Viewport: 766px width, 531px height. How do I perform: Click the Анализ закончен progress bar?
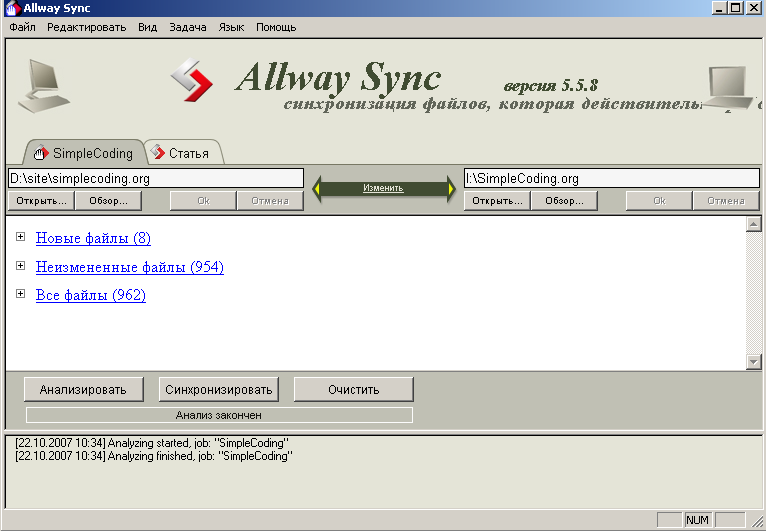(219, 415)
